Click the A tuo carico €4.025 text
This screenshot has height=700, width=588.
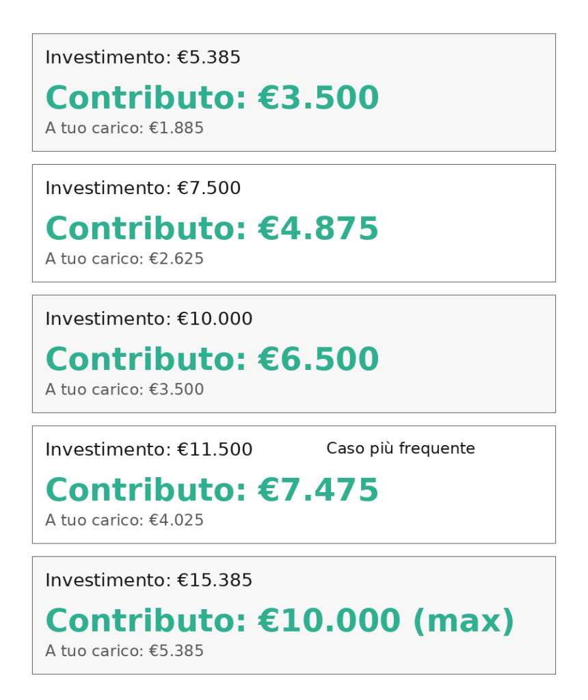point(124,520)
